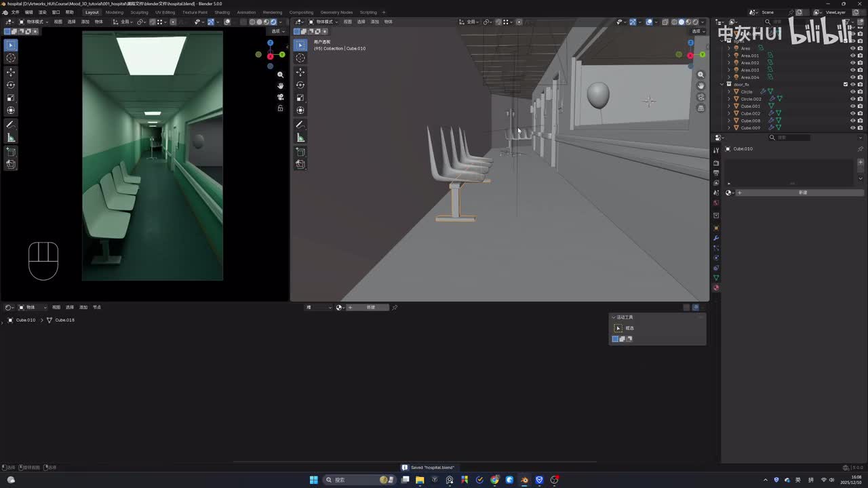Select the Rotate tool in left viewport

point(11,85)
